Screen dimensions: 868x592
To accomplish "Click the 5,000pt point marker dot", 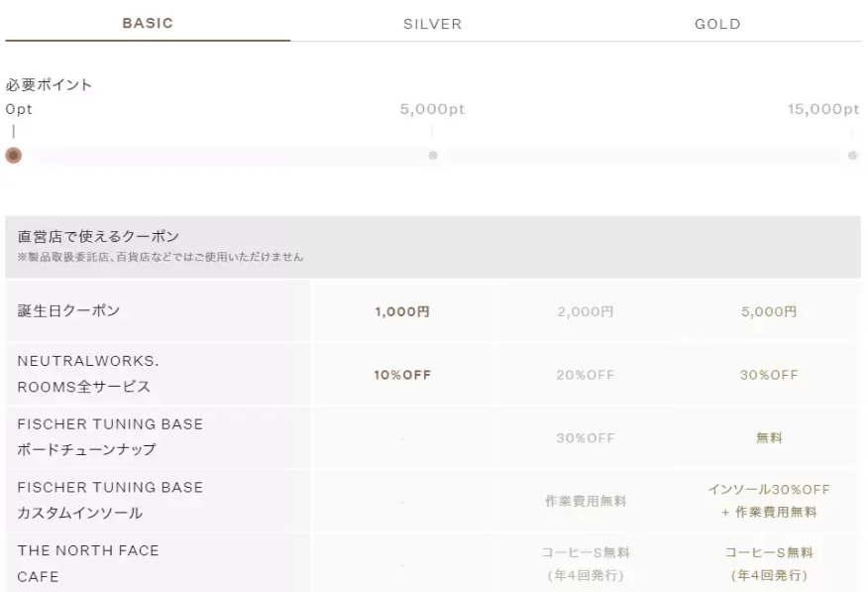I will 432,156.
